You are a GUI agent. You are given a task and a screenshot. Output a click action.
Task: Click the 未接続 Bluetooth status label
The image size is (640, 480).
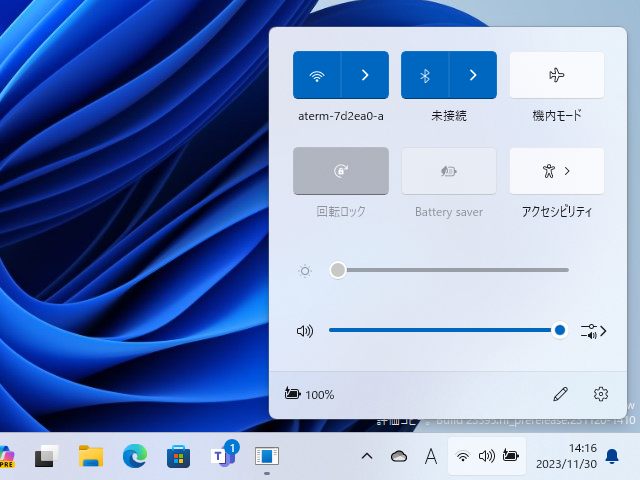pos(449,116)
